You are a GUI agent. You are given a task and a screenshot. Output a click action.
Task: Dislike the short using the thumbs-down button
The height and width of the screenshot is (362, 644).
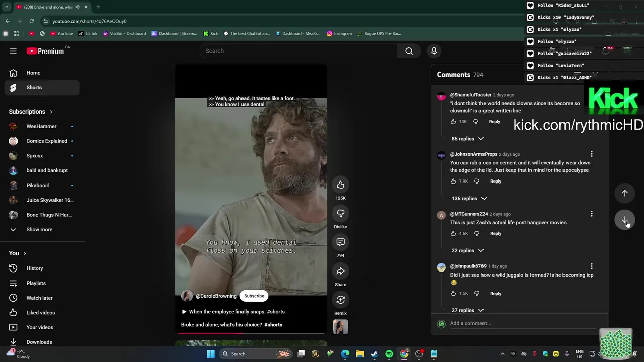pyautogui.click(x=340, y=213)
